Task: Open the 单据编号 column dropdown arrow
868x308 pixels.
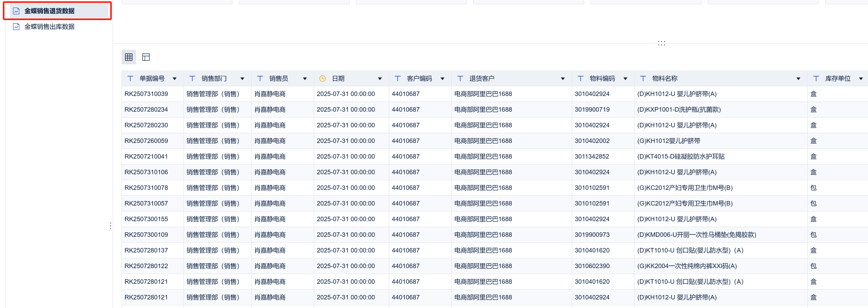Action: point(175,79)
